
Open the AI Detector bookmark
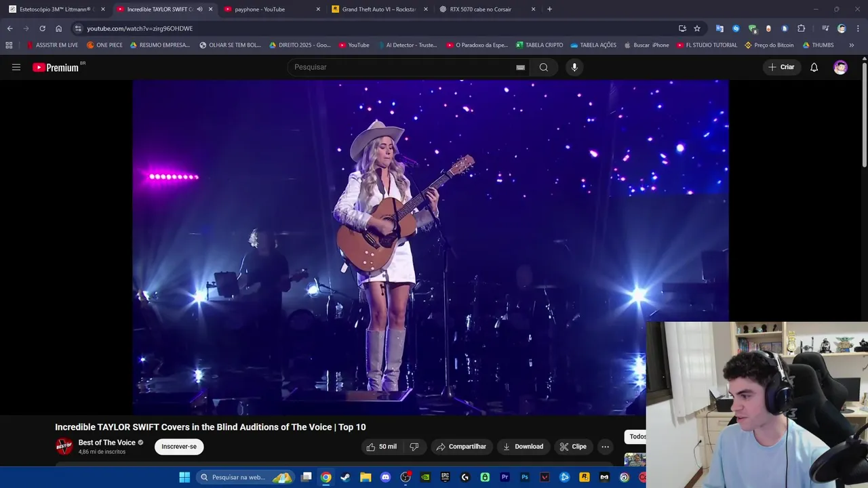click(406, 45)
